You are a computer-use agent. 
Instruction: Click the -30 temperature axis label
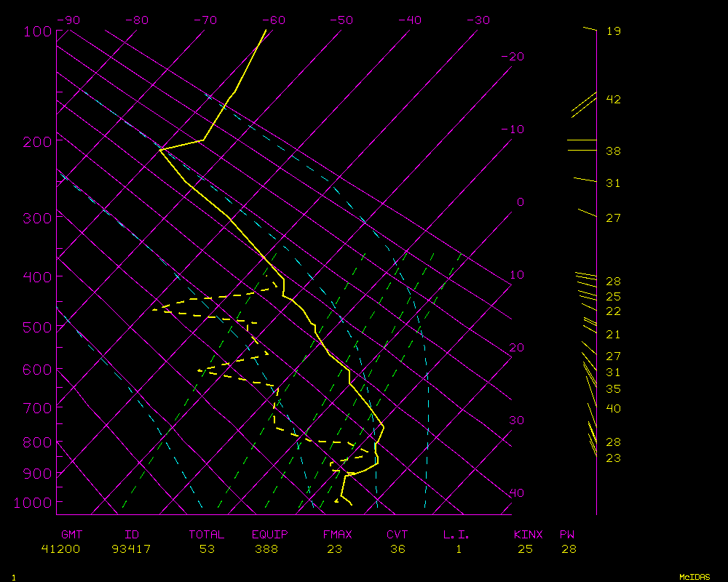coord(477,20)
